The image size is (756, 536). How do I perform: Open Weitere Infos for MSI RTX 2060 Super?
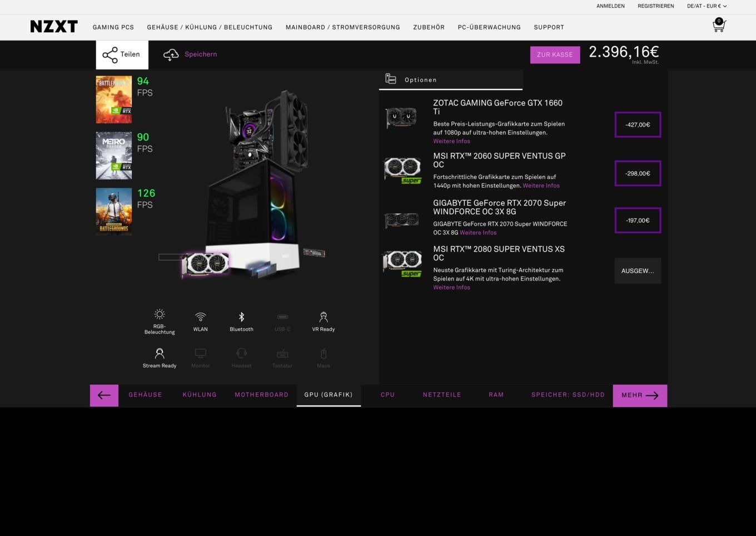pyautogui.click(x=541, y=186)
